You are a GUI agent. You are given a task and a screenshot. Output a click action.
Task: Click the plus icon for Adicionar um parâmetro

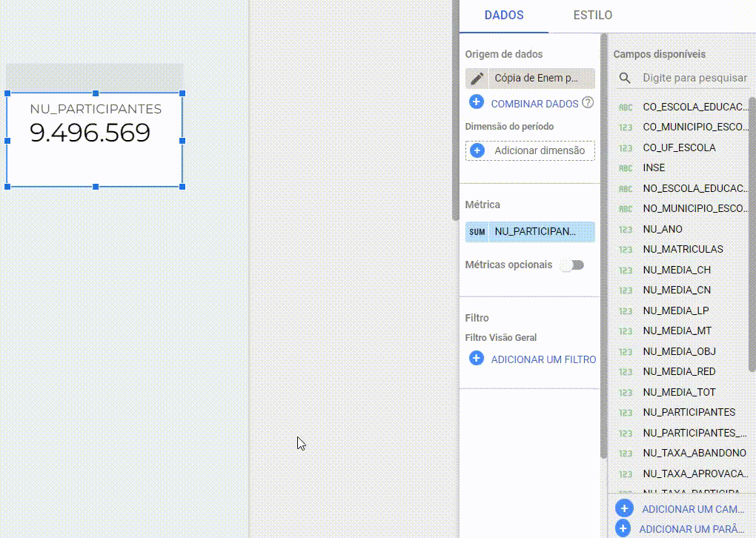point(623,528)
